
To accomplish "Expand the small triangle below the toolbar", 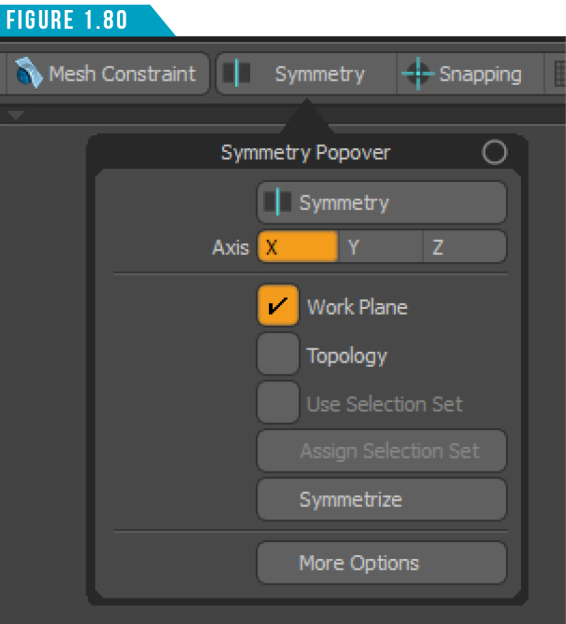I will click(x=16, y=115).
